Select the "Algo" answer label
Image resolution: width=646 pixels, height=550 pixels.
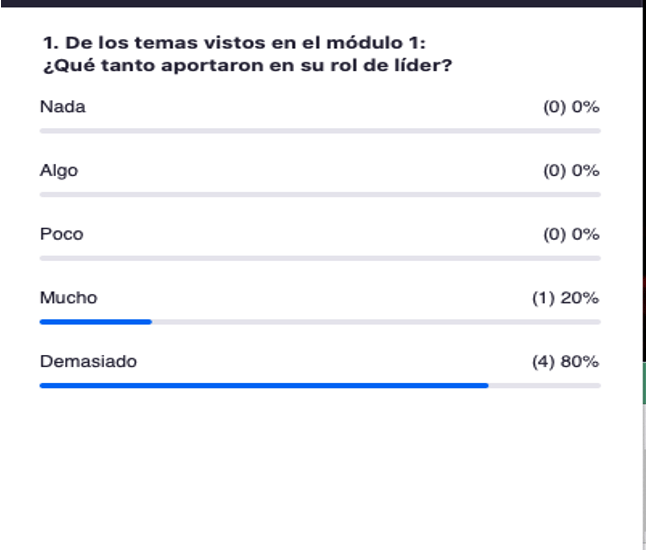coord(59,171)
